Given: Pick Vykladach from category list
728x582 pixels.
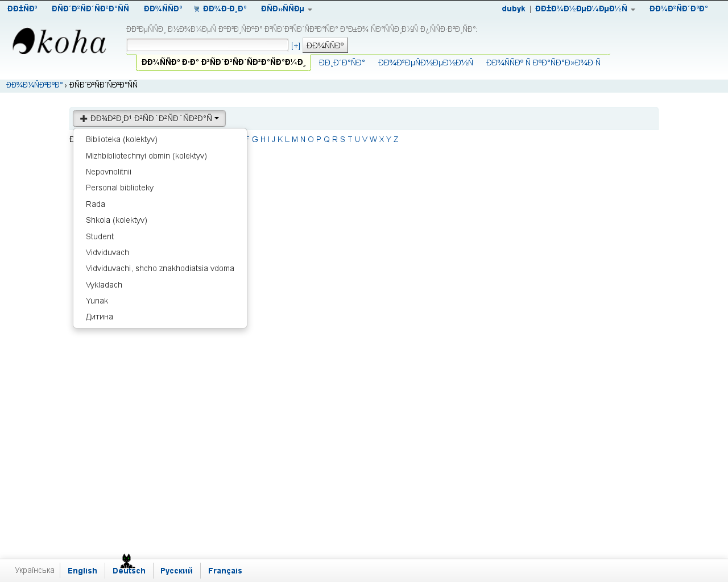Looking at the screenshot, I should 104,285.
